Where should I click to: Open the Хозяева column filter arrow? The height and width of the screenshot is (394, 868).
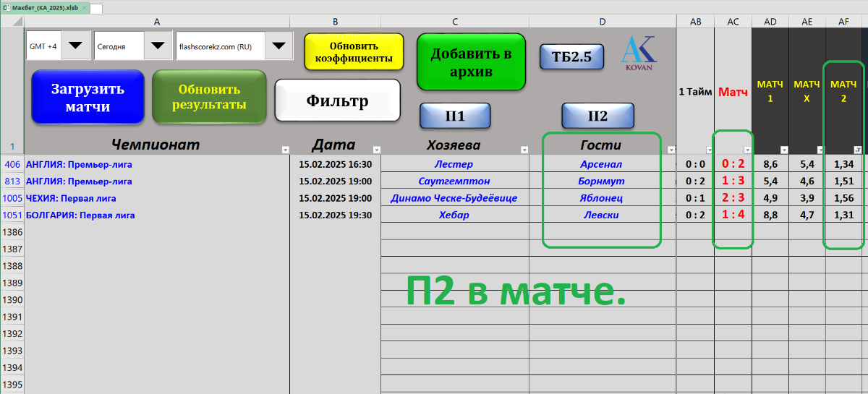(x=524, y=150)
